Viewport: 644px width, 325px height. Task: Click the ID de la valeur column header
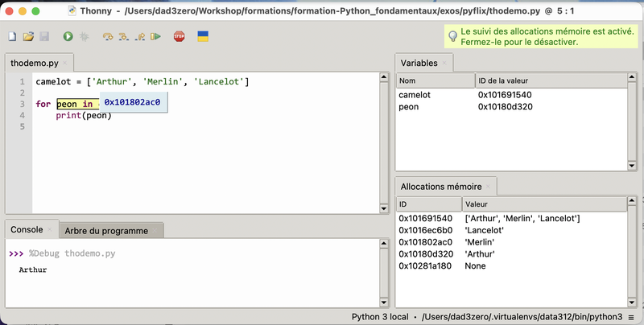[x=551, y=80]
